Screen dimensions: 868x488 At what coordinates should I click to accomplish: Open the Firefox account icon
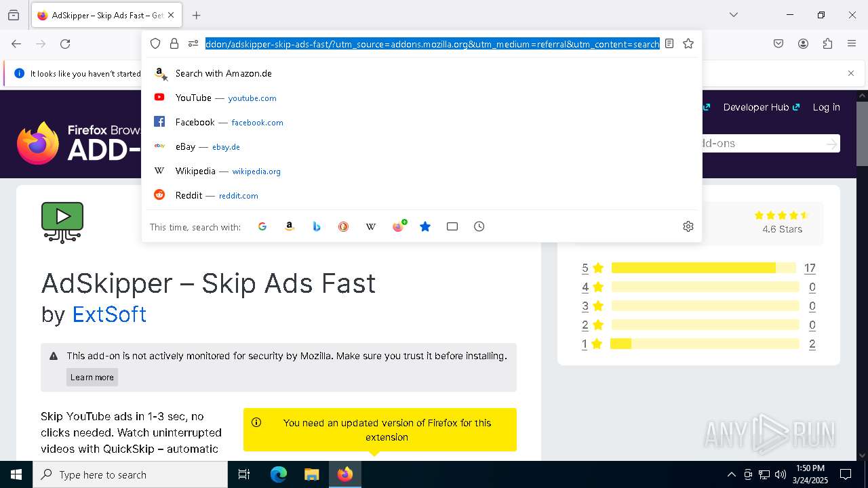(x=803, y=43)
